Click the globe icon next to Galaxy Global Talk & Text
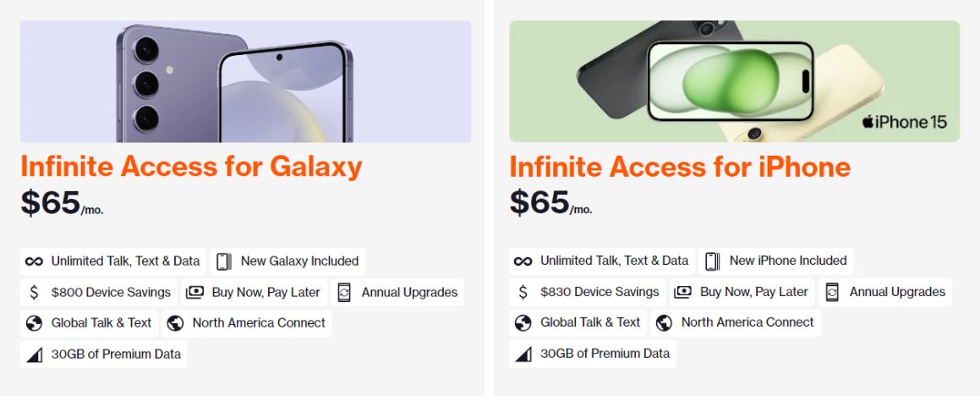 [x=34, y=323]
